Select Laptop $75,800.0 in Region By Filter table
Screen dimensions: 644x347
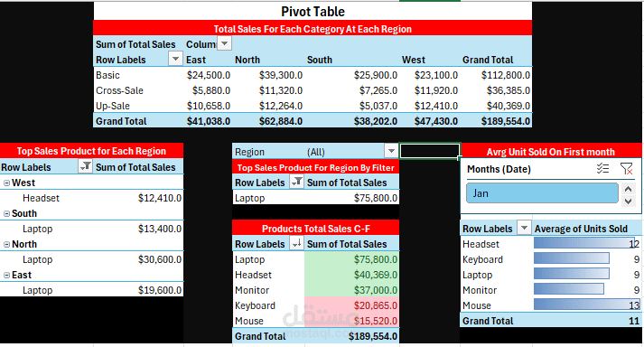(x=376, y=198)
